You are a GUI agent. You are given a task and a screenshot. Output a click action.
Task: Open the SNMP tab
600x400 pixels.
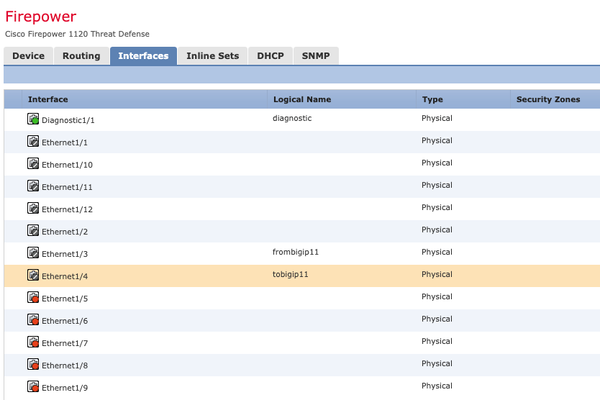[x=316, y=56]
